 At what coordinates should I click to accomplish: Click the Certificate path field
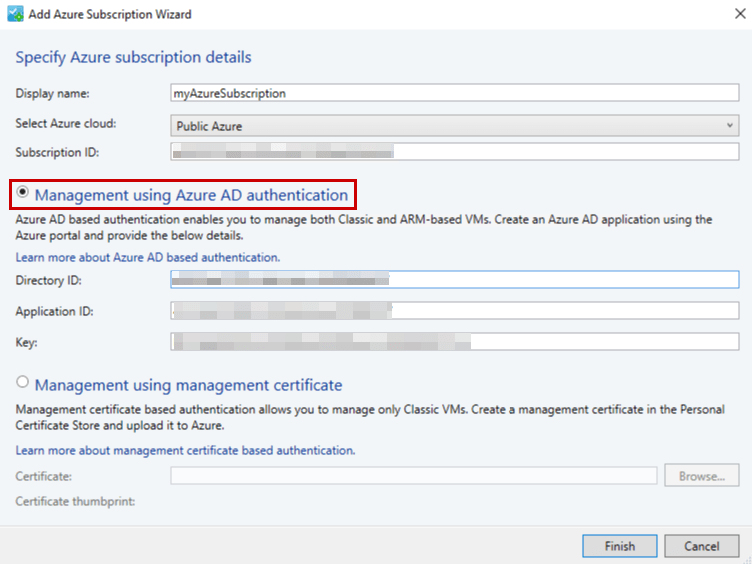pyautogui.click(x=414, y=476)
